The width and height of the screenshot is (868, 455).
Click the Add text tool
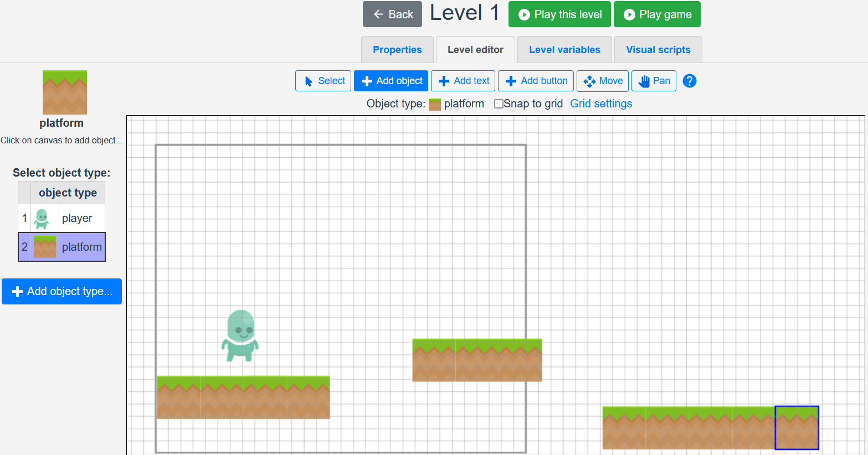pyautogui.click(x=463, y=81)
